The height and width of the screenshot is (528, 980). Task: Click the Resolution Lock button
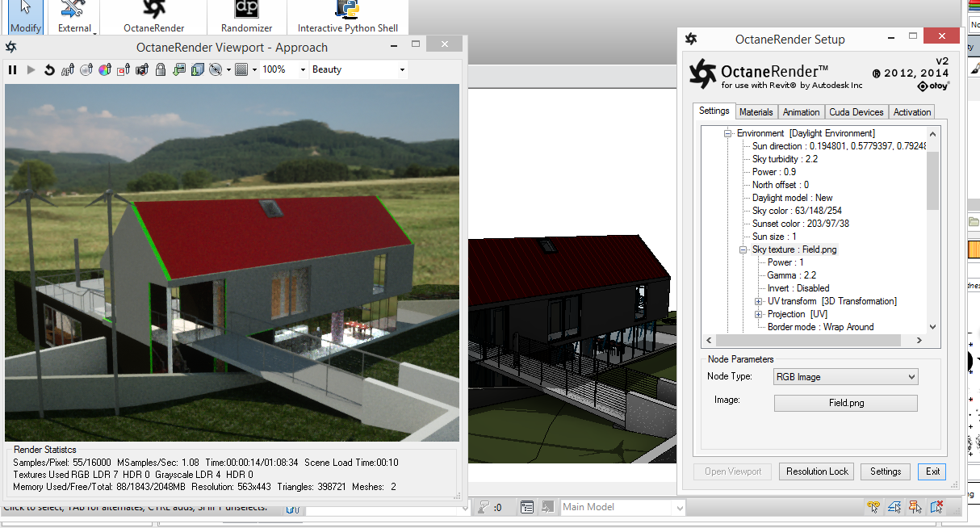(x=817, y=471)
